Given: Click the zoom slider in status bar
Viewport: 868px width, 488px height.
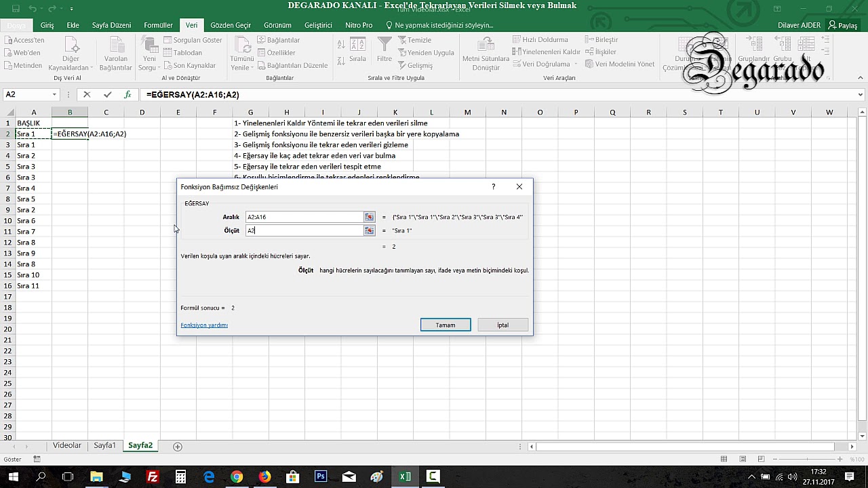Looking at the screenshot, I should [808, 460].
